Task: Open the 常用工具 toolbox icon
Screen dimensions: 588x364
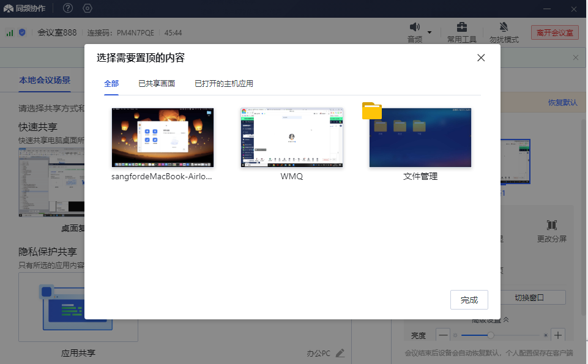Action: [462, 27]
